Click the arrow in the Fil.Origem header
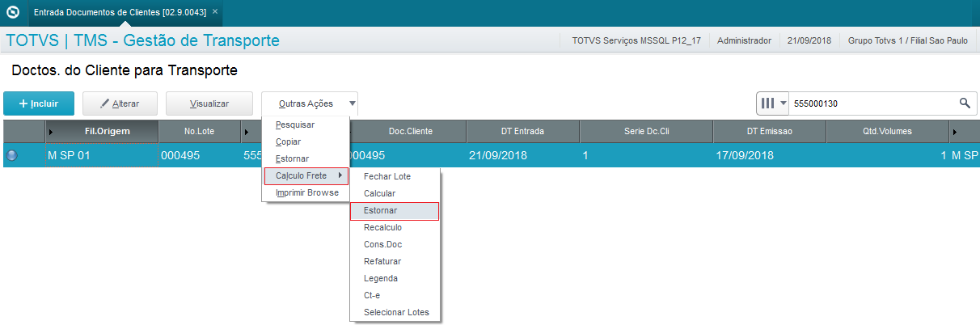 coord(52,131)
